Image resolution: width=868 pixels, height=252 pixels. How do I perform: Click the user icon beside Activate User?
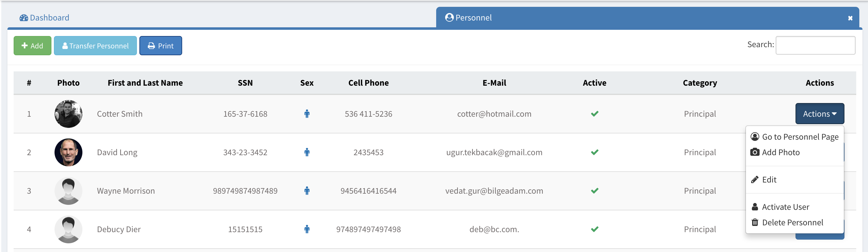[755, 207]
